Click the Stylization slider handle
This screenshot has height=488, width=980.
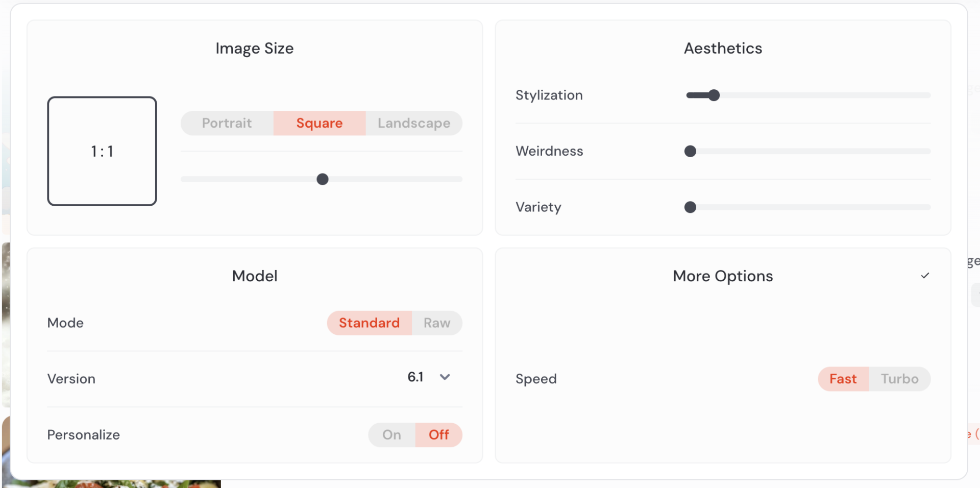714,95
